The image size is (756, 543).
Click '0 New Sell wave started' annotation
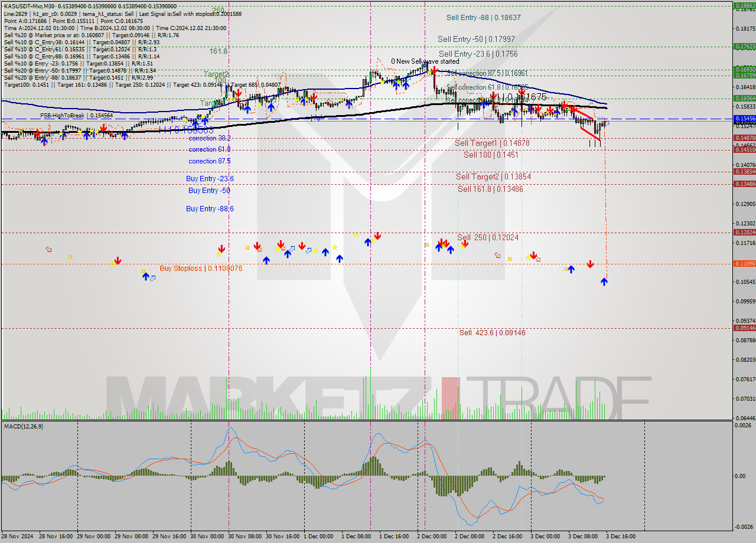click(425, 61)
